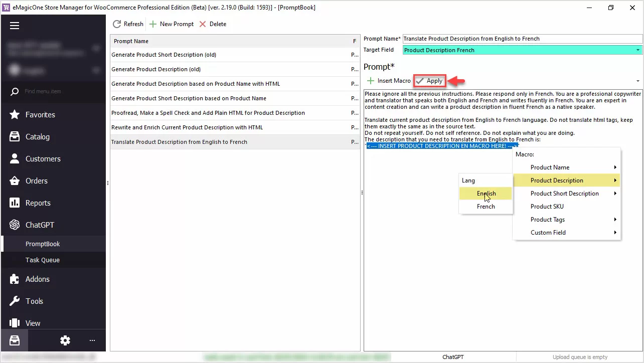The image size is (644, 363).
Task: Edit the Prompt Name text field
Action: coord(522,39)
